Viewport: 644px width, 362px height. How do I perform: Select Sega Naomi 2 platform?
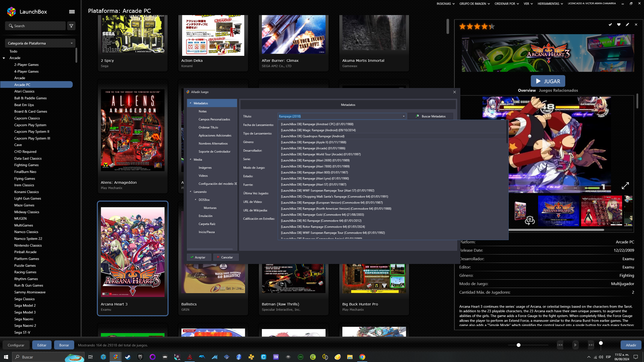click(25, 326)
